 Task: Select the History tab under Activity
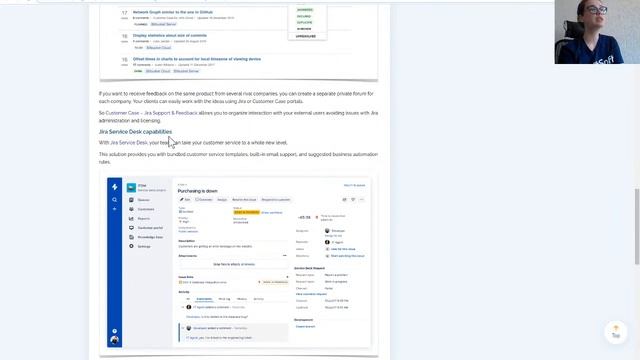pyautogui.click(x=242, y=299)
